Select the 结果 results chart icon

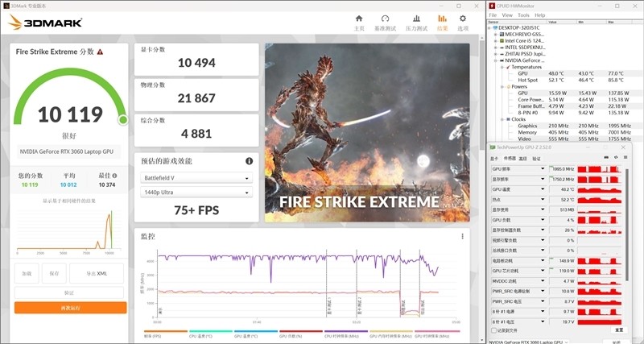[x=442, y=22]
